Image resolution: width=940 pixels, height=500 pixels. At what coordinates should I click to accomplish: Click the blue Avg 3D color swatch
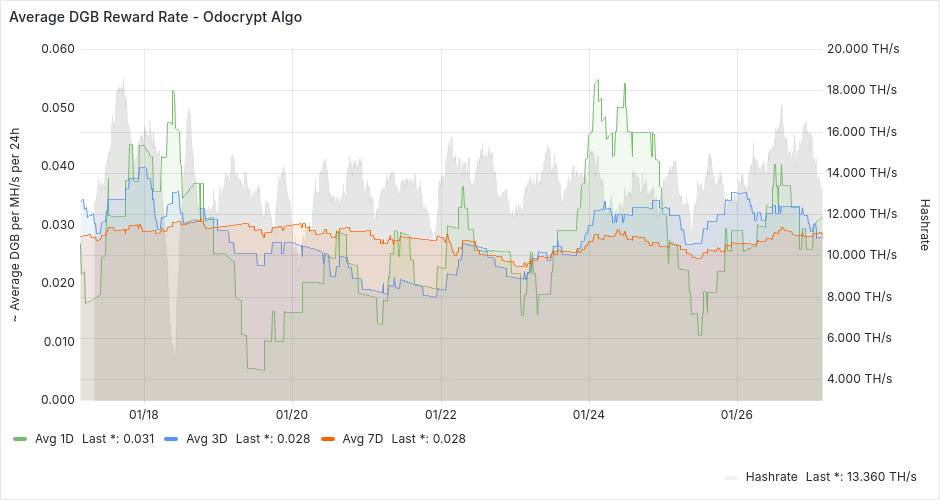click(x=171, y=439)
